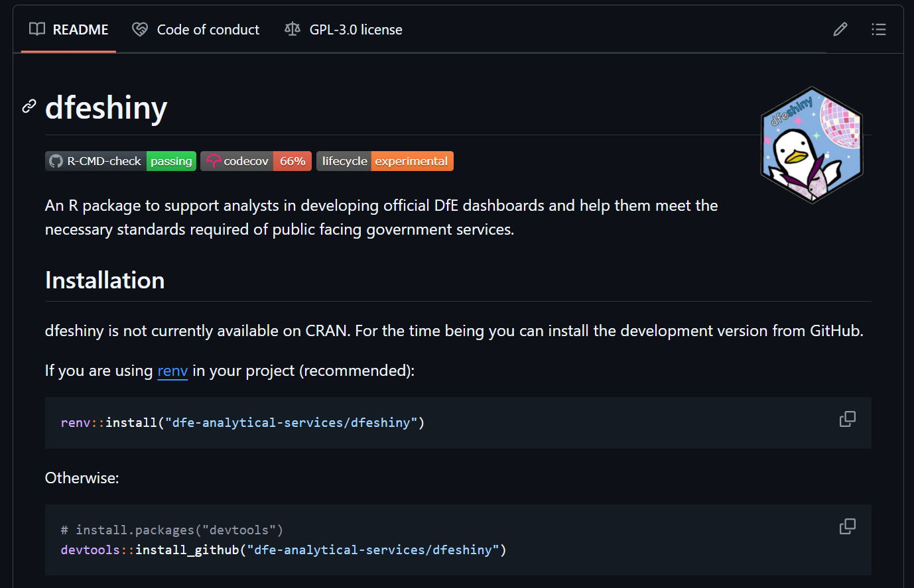
Task: Open the Code of conduct tab
Action: click(x=208, y=30)
